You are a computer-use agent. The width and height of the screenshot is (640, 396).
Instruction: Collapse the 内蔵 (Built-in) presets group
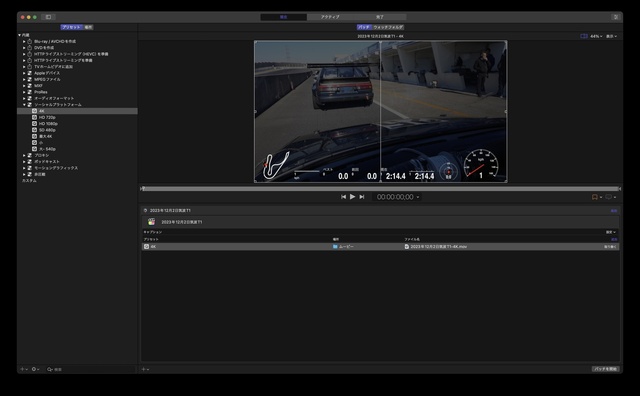pos(20,35)
